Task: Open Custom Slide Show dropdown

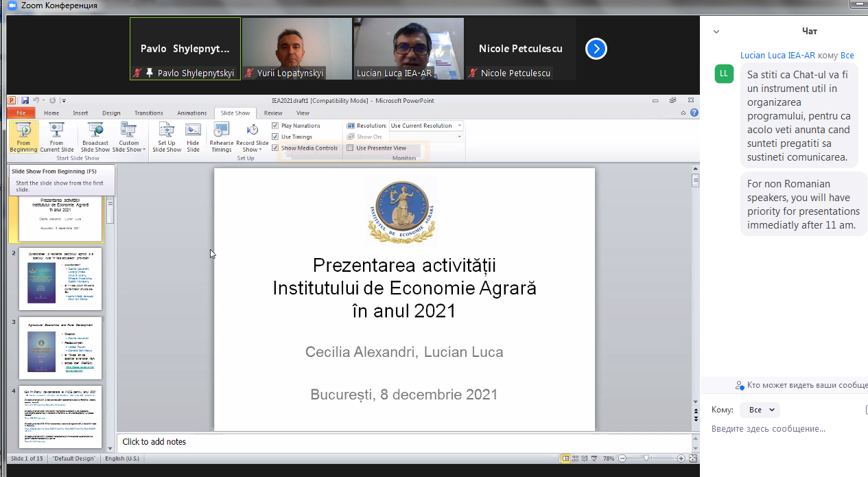Action: (129, 137)
